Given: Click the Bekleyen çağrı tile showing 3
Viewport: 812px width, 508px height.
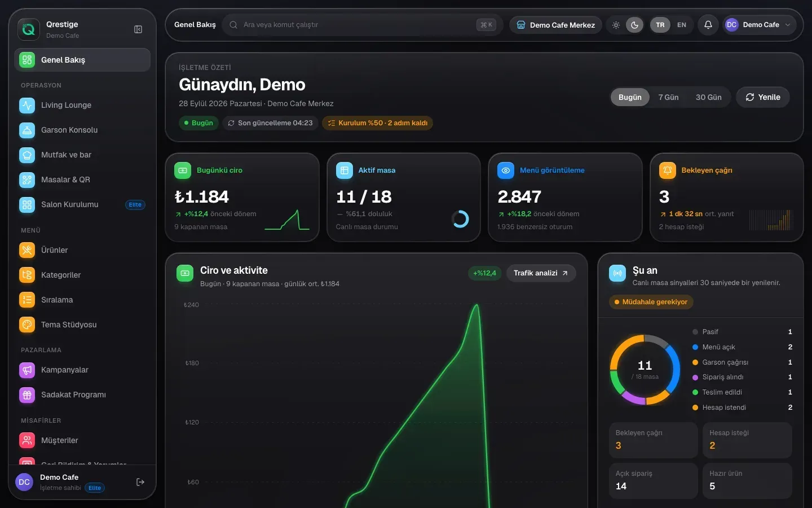Looking at the screenshot, I should tap(654, 440).
